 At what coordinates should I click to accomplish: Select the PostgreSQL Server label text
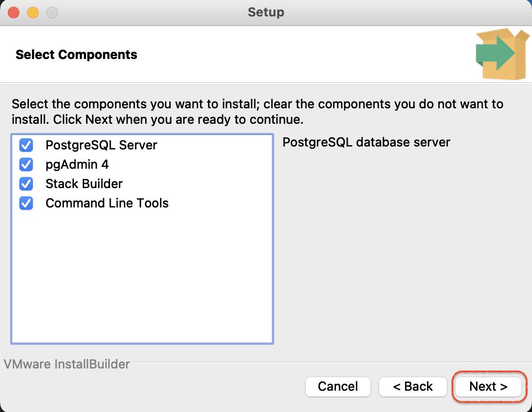click(x=102, y=145)
